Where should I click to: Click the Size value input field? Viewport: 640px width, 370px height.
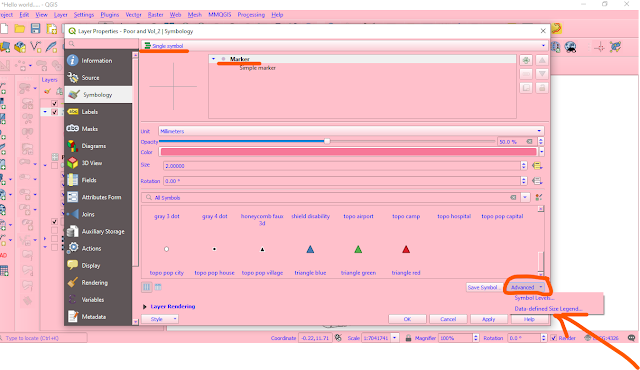pyautogui.click(x=342, y=166)
